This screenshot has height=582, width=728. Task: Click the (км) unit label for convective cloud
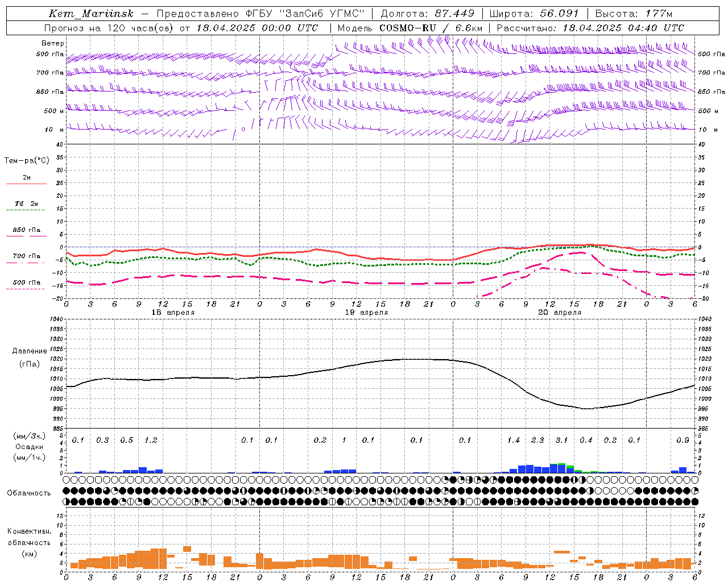point(29,554)
